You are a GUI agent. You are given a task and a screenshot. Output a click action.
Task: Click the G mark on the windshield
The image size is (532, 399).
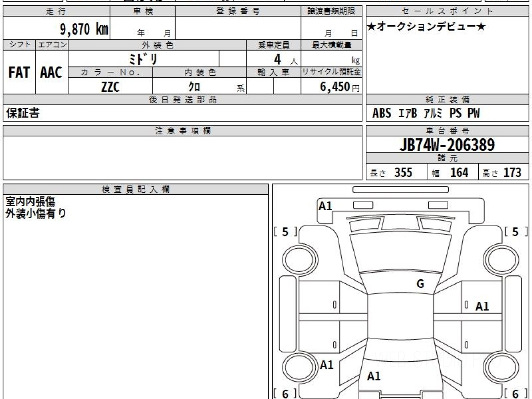(420, 284)
